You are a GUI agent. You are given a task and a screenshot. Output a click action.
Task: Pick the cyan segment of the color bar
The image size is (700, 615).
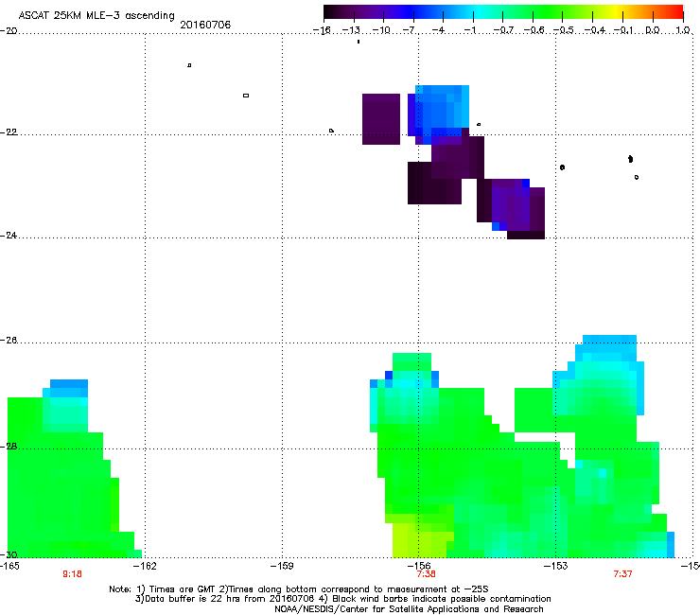pyautogui.click(x=480, y=12)
